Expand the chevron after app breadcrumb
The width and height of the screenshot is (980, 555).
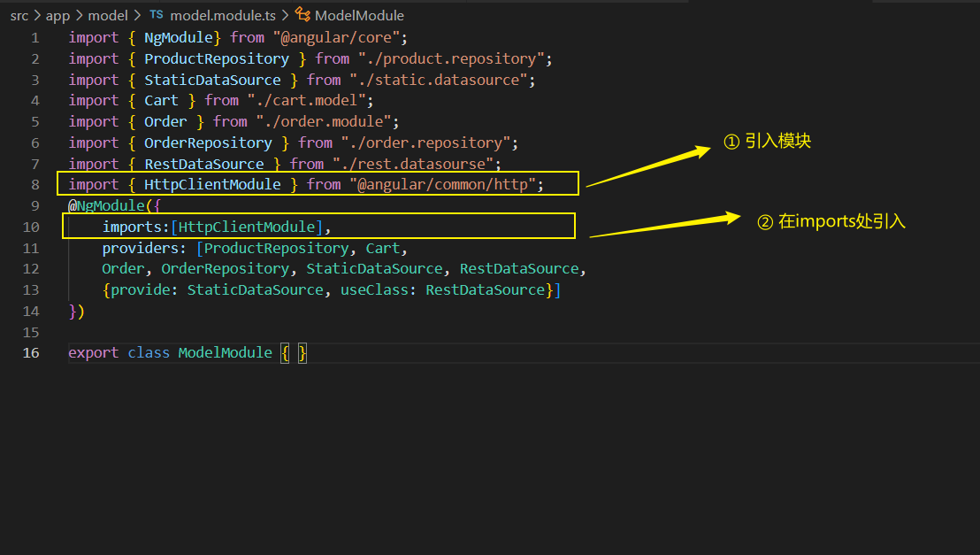coord(79,16)
